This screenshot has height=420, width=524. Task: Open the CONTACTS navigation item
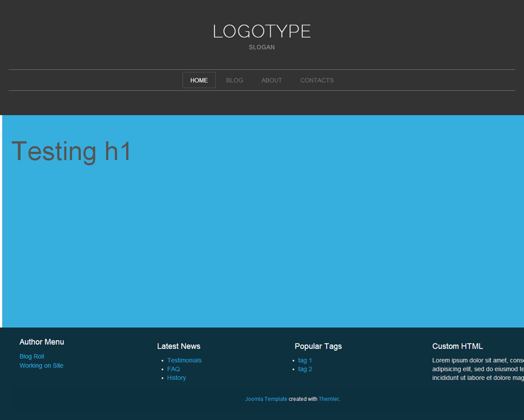[x=316, y=80]
